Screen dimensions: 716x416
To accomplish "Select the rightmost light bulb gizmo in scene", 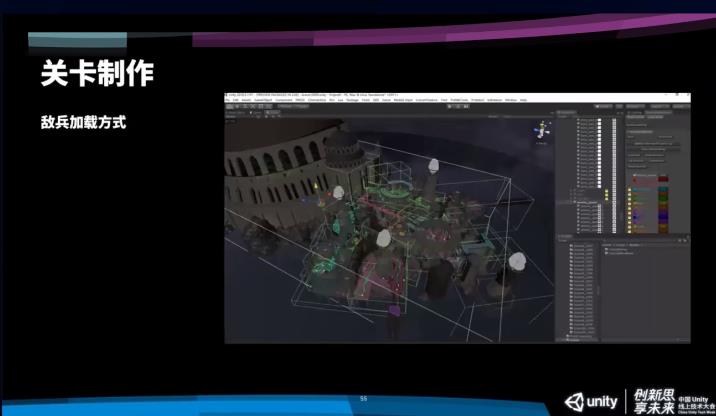I will tap(517, 262).
